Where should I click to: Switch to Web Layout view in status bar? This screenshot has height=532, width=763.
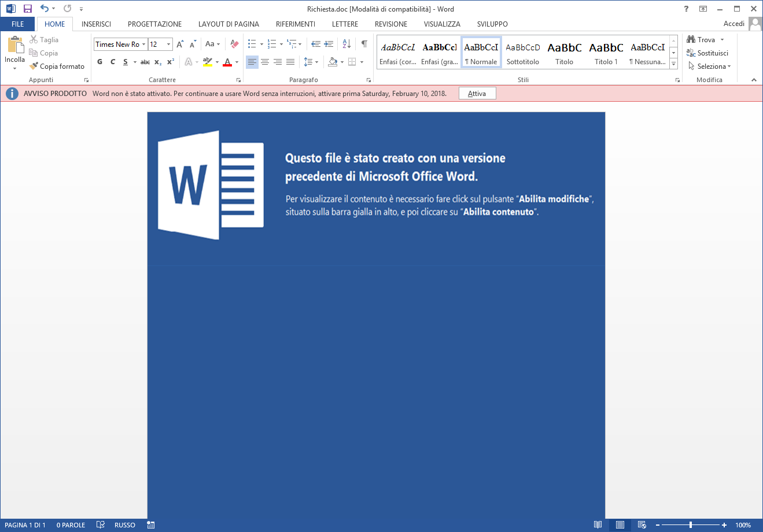point(642,525)
